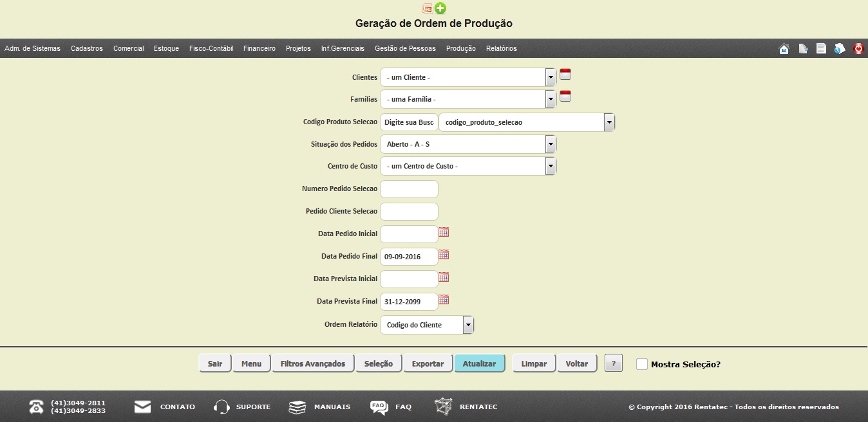Click the orange presentation icon above the title
Image resolution: width=868 pixels, height=422 pixels.
coord(427,8)
